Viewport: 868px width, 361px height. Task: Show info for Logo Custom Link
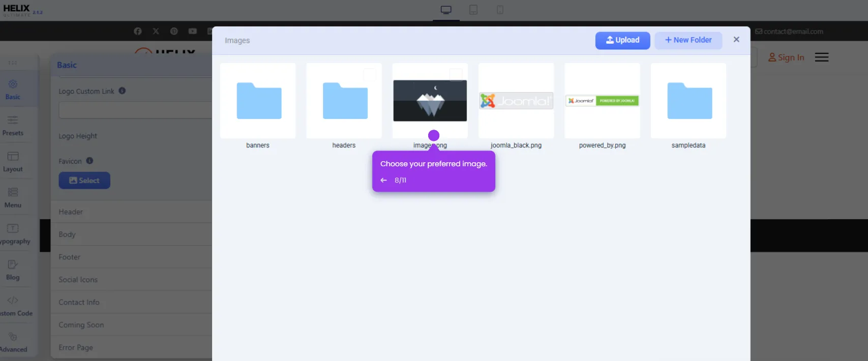coord(122,91)
